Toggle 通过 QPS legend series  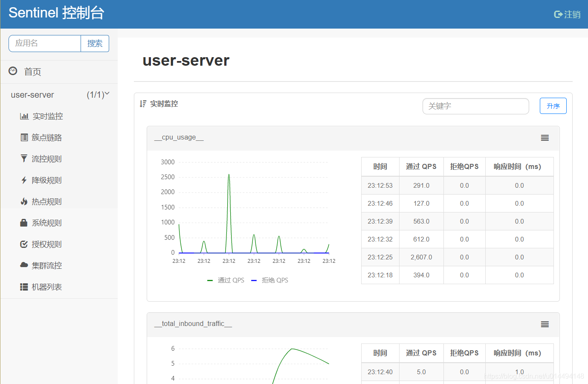(226, 280)
